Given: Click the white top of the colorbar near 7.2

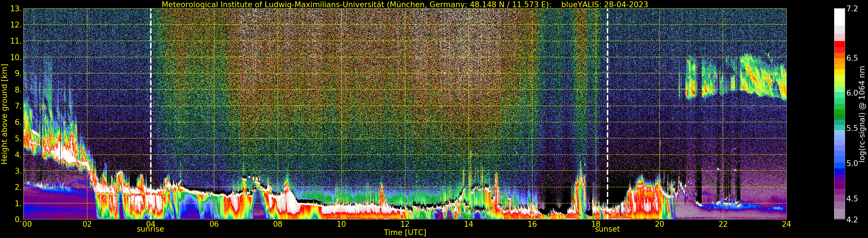Looking at the screenshot, I should coord(839,17).
